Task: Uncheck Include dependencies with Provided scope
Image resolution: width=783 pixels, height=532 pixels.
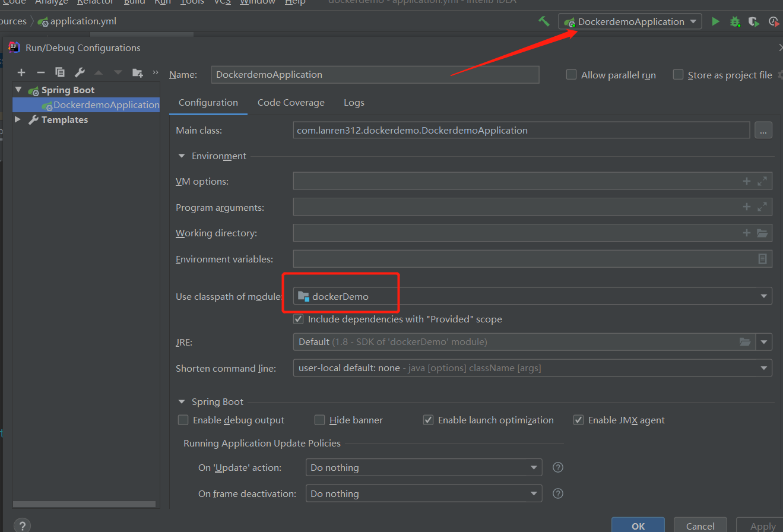Action: (299, 319)
